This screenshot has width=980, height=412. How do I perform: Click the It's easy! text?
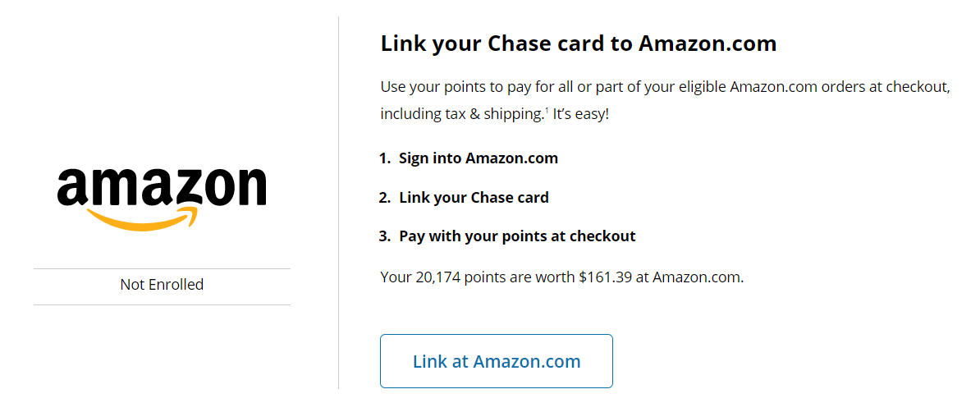[x=581, y=114]
